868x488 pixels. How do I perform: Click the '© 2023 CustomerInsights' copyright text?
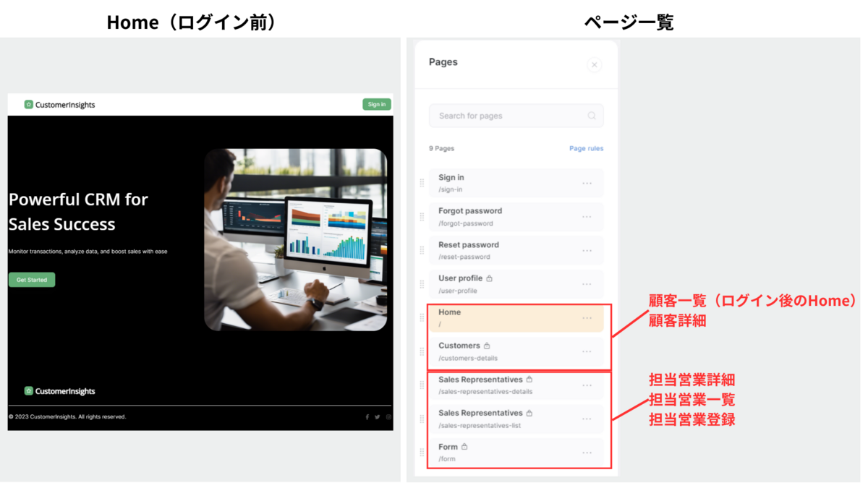67,417
